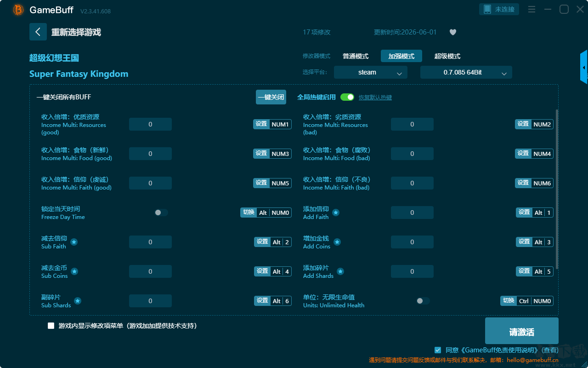The width and height of the screenshot is (588, 368).
Task: Click 设置 for Income Multi Food (bad) NUM4
Action: (523, 154)
